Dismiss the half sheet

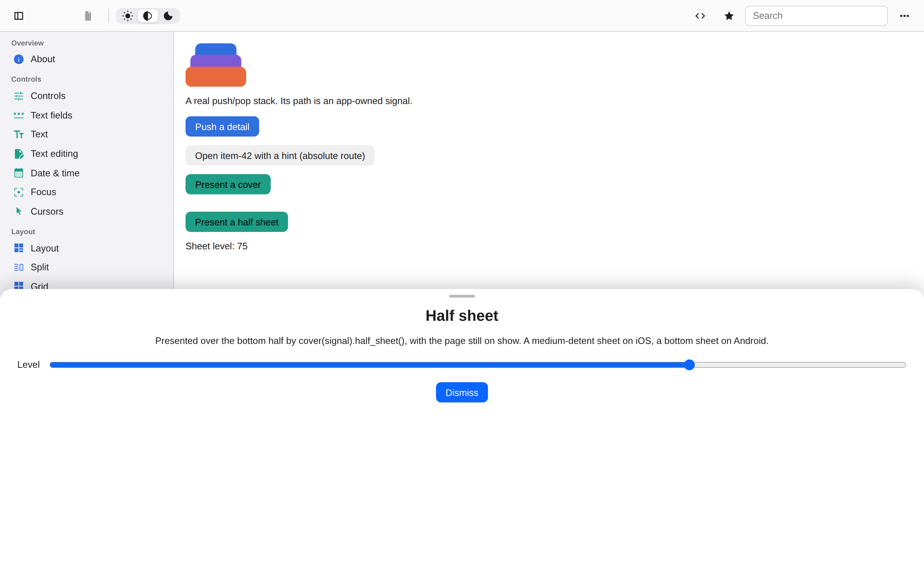coord(462,392)
